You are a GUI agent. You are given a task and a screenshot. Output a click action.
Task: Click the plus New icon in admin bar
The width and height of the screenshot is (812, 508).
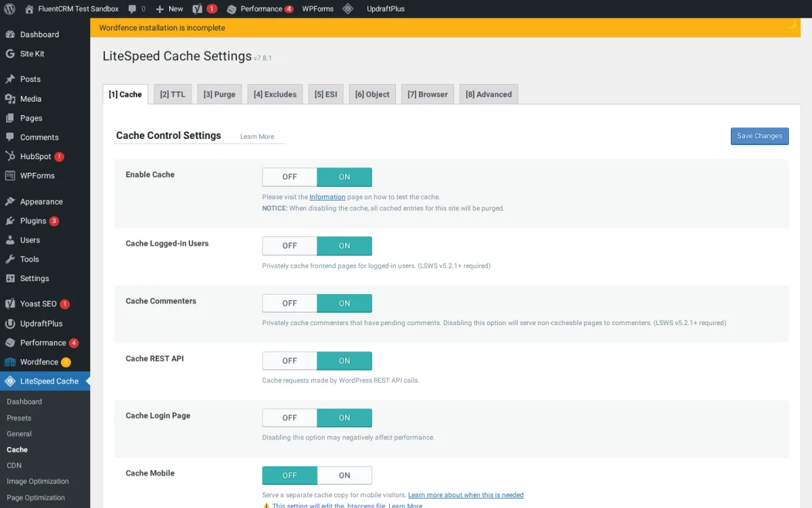point(160,9)
